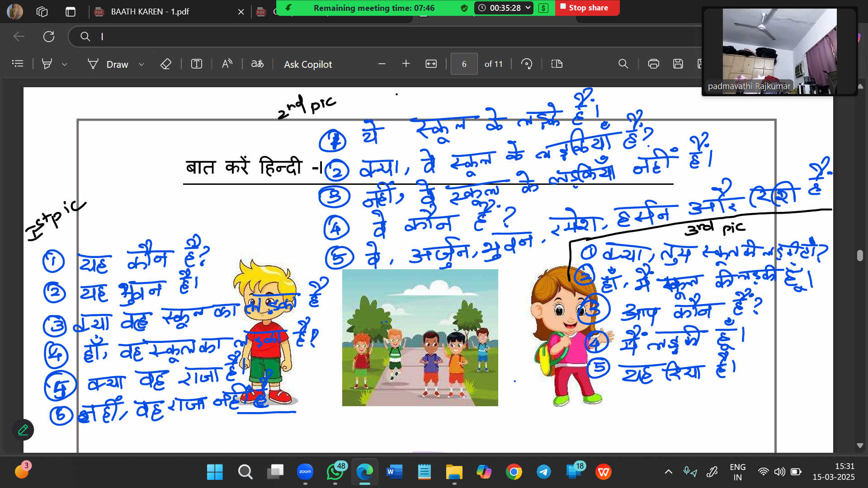Screen dimensions: 868x488
Task: Expand the meeting timer dropdown
Action: click(x=528, y=8)
